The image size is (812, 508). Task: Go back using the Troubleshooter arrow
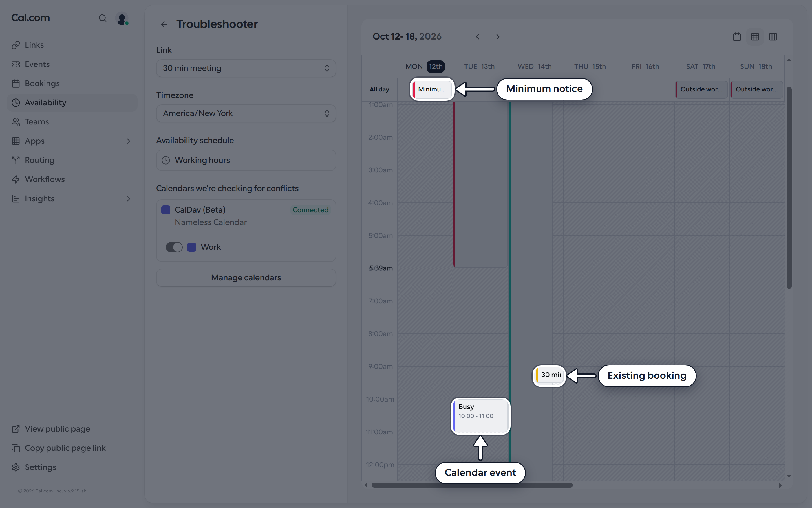point(164,24)
